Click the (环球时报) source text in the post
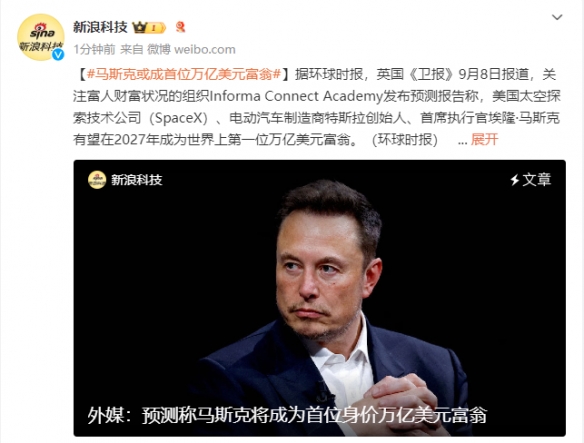Viewport: 584px width, 443px height. pyautogui.click(x=405, y=139)
